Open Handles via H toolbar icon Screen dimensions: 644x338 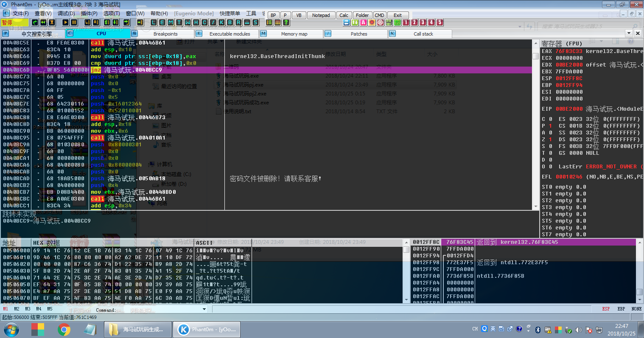pos(196,22)
